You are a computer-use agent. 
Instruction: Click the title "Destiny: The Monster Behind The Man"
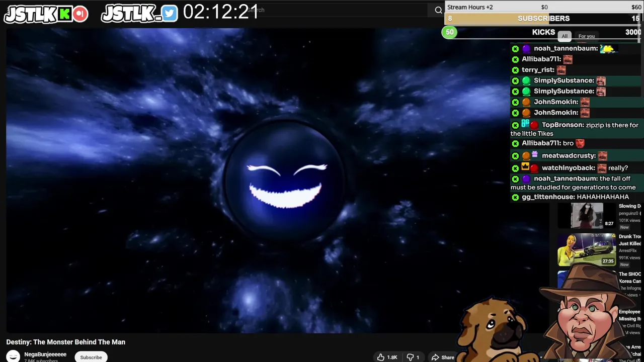point(66,342)
